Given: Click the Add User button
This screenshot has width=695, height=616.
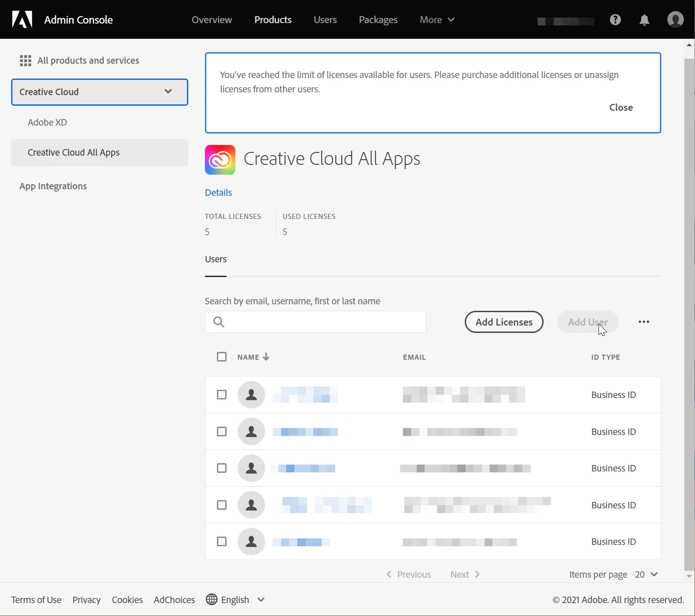Looking at the screenshot, I should click(588, 322).
